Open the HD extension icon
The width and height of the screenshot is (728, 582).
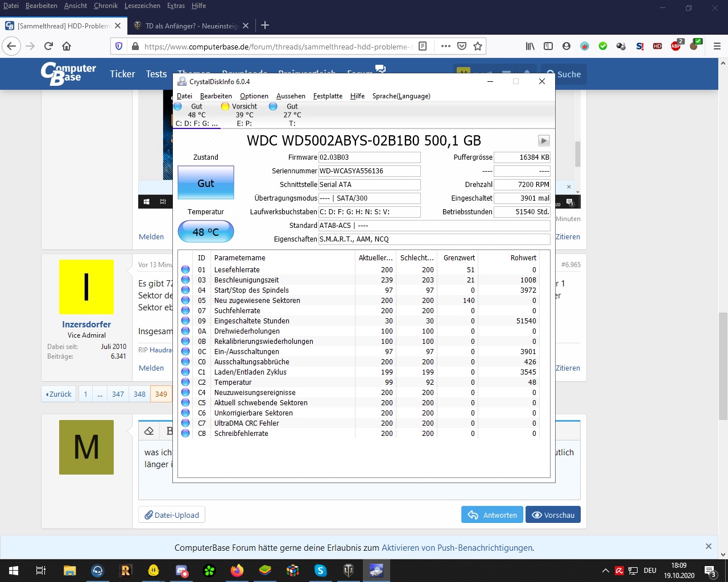(657, 46)
